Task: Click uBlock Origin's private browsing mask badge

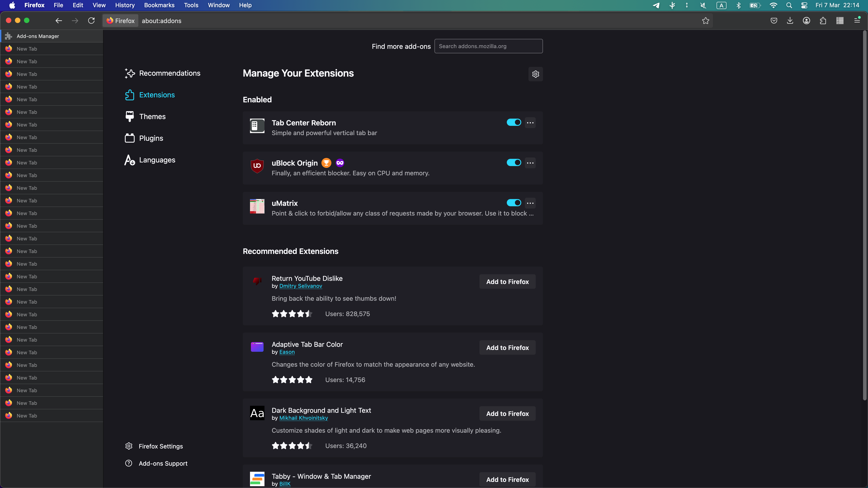Action: pos(340,163)
